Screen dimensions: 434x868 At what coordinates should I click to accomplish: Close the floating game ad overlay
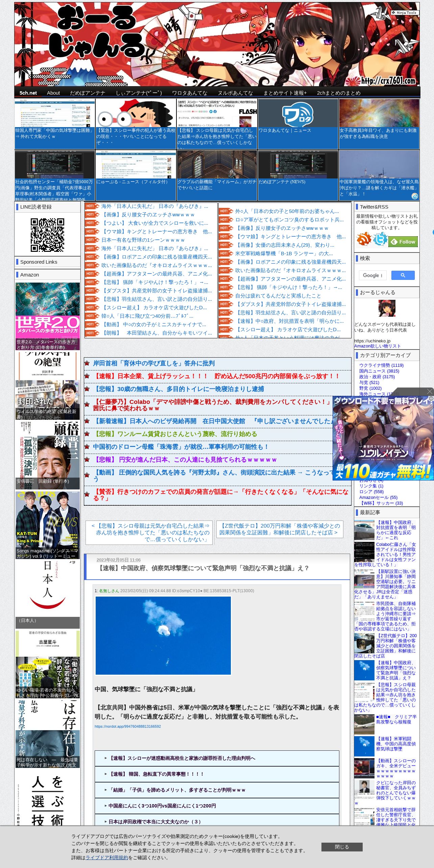coord(430,391)
